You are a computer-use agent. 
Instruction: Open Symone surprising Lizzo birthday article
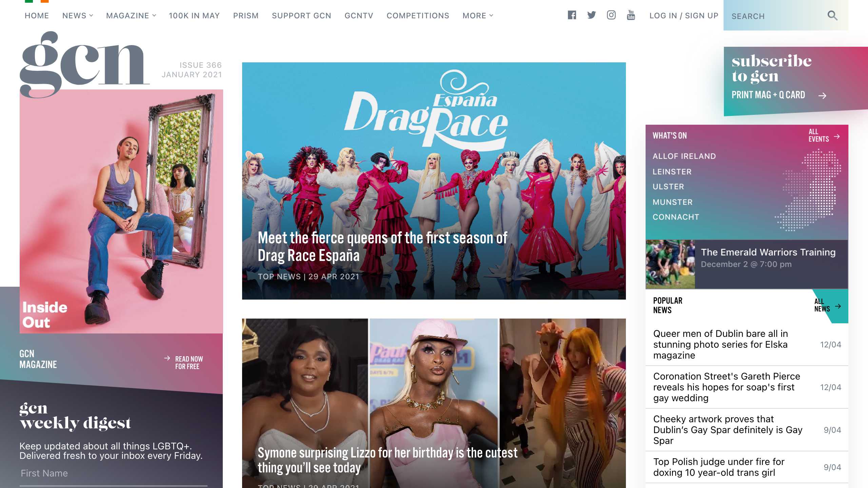tap(388, 460)
